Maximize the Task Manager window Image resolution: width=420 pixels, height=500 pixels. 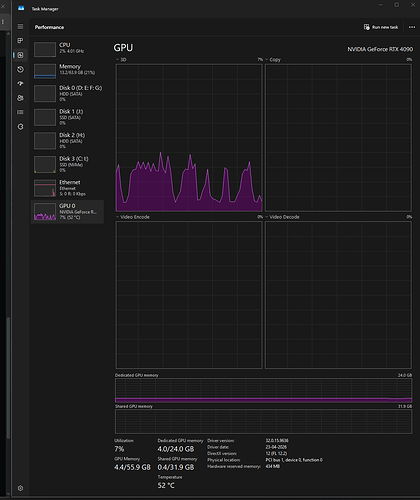[397, 5]
